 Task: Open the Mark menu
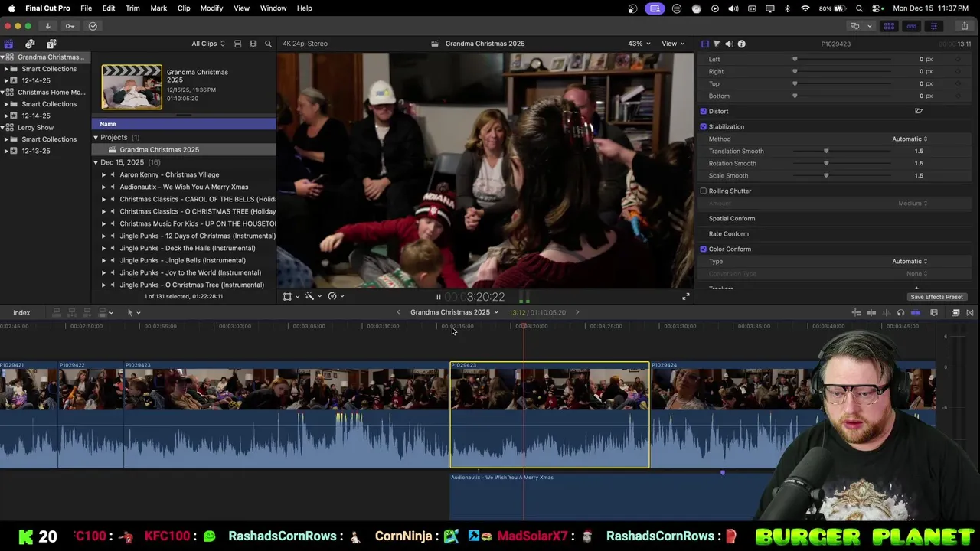tap(158, 8)
